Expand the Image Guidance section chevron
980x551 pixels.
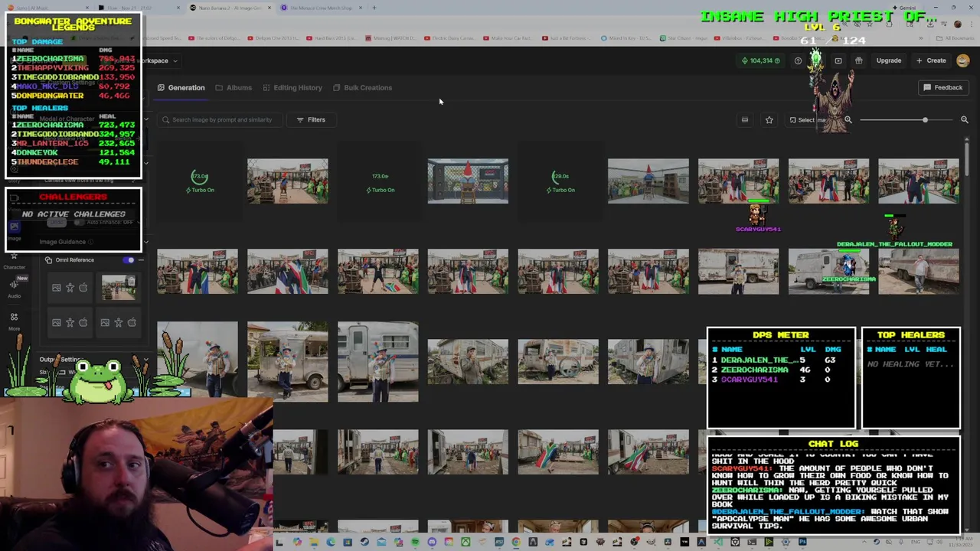click(146, 242)
